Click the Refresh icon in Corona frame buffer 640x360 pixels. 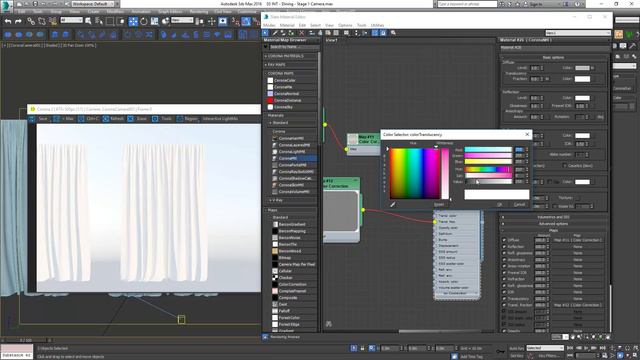(x=106, y=119)
